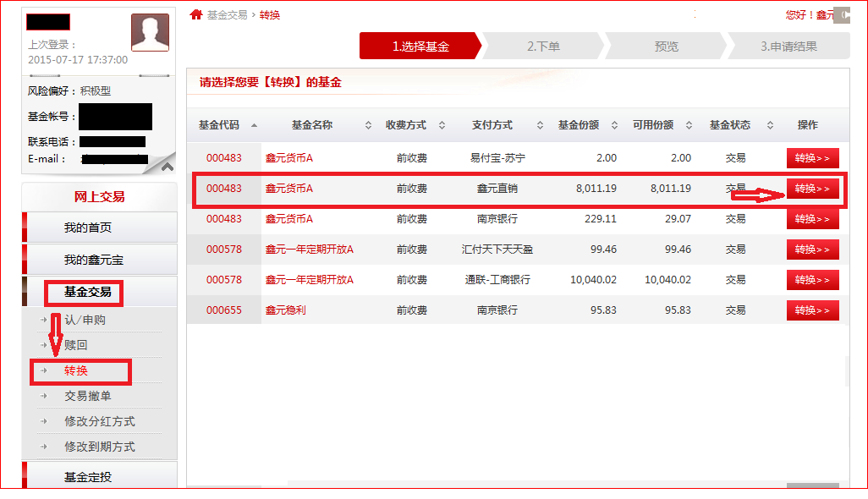
Task: Sort by 基金状态 column arrows
Action: point(770,125)
